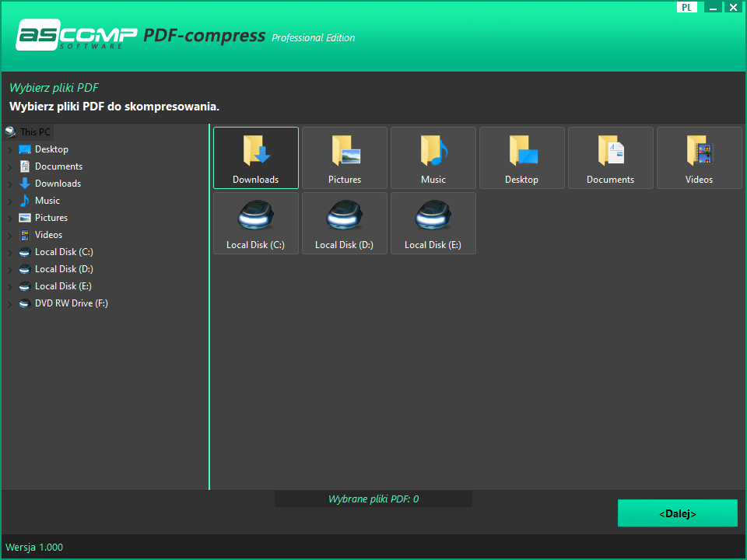Image resolution: width=747 pixels, height=560 pixels.
Task: Expand the Local Disk (E:) tree node
Action: pos(9,287)
